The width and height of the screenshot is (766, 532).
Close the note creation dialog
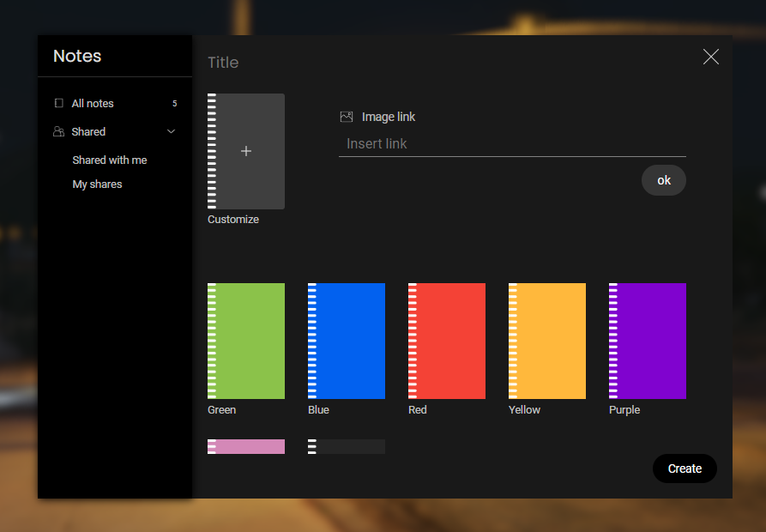[x=711, y=57]
